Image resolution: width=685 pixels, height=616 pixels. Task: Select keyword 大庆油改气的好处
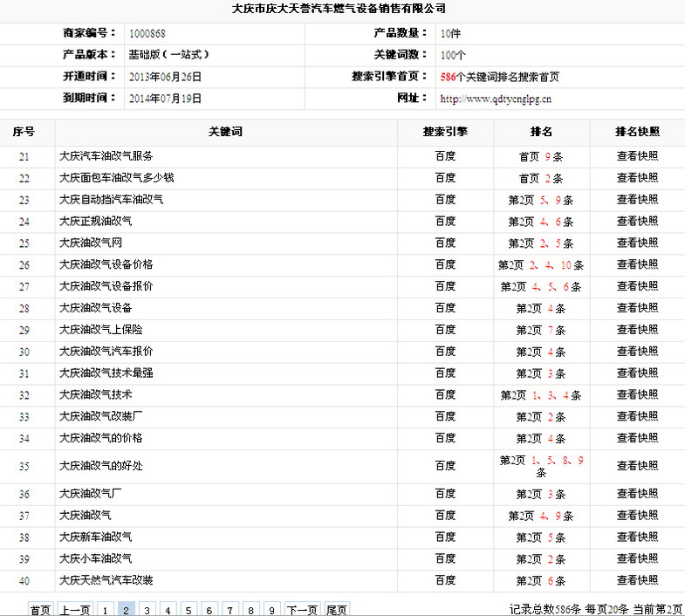pos(101,466)
